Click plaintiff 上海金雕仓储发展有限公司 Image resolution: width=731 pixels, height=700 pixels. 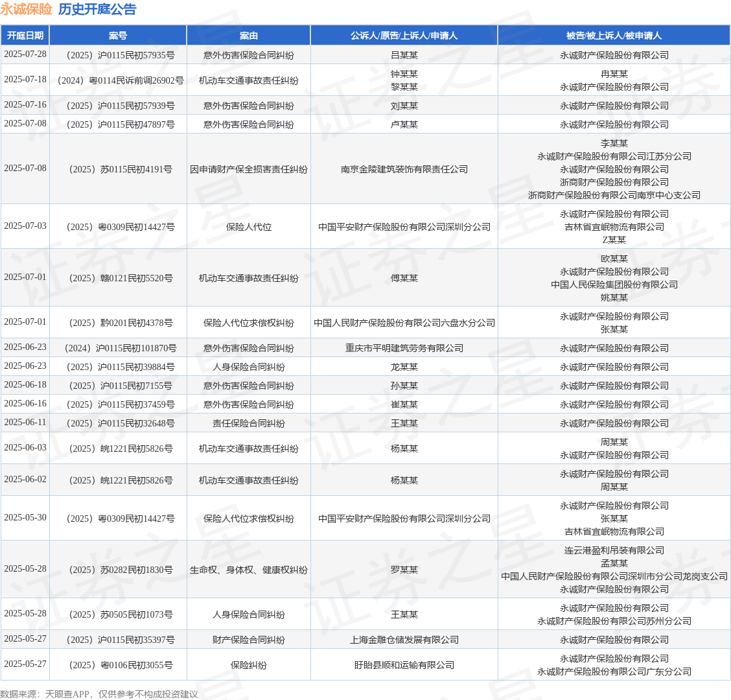click(404, 640)
